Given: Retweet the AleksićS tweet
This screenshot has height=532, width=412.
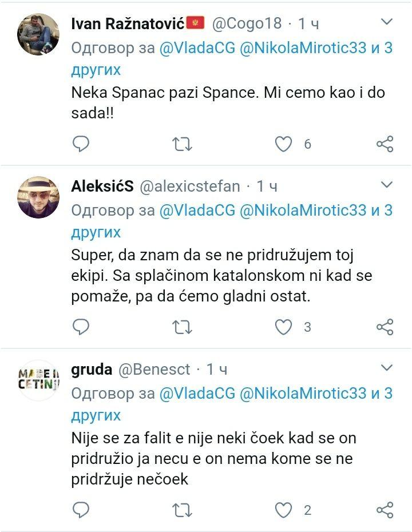Looking at the screenshot, I should click(183, 327).
